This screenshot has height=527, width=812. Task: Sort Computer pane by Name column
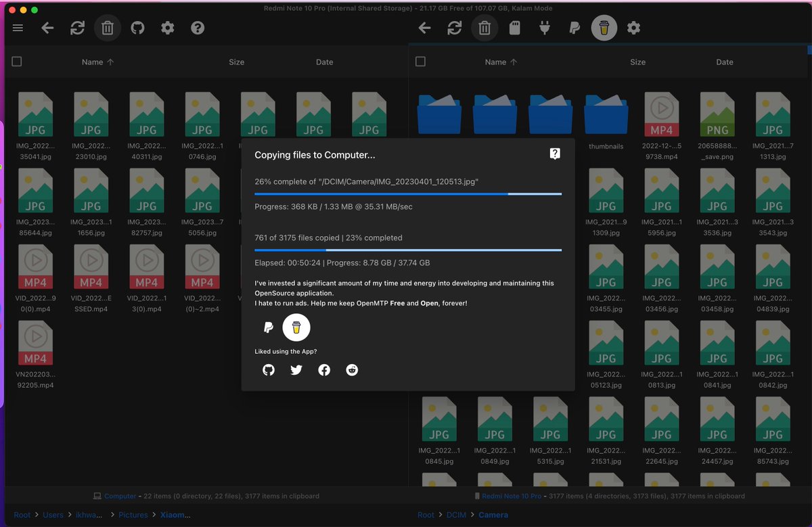pos(97,62)
